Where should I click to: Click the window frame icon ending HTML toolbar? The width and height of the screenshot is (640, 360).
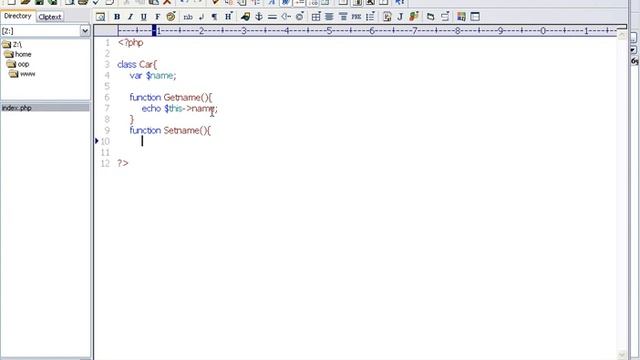[475, 17]
